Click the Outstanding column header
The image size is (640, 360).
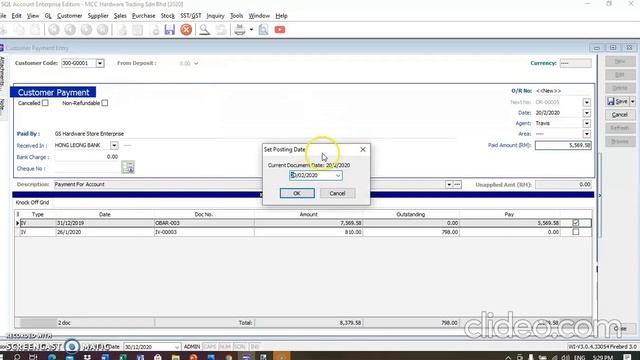coord(411,214)
